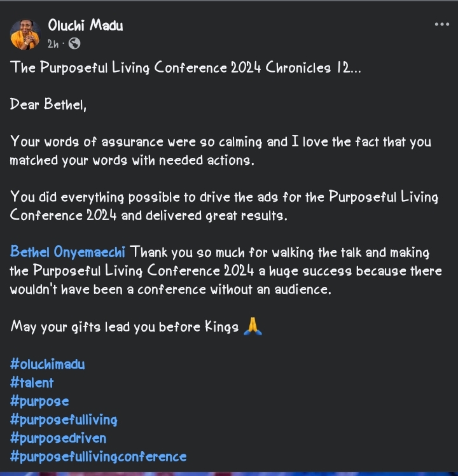
Task: Click the post title mentioning Chronicles 12
Action: pos(186,67)
